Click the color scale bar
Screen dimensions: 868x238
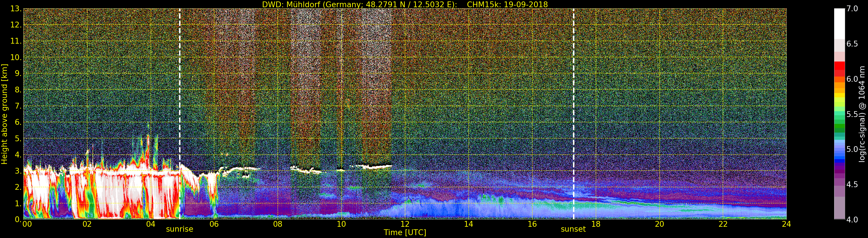coord(839,114)
